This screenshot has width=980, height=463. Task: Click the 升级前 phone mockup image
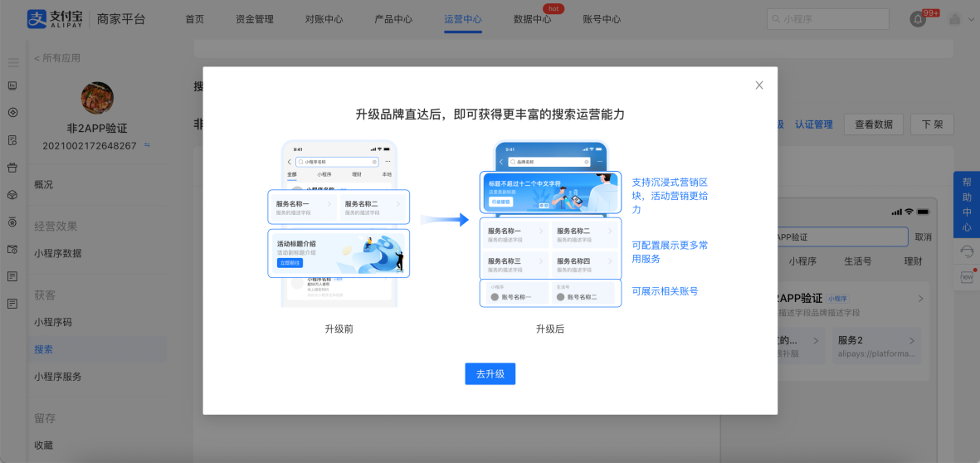(339, 224)
